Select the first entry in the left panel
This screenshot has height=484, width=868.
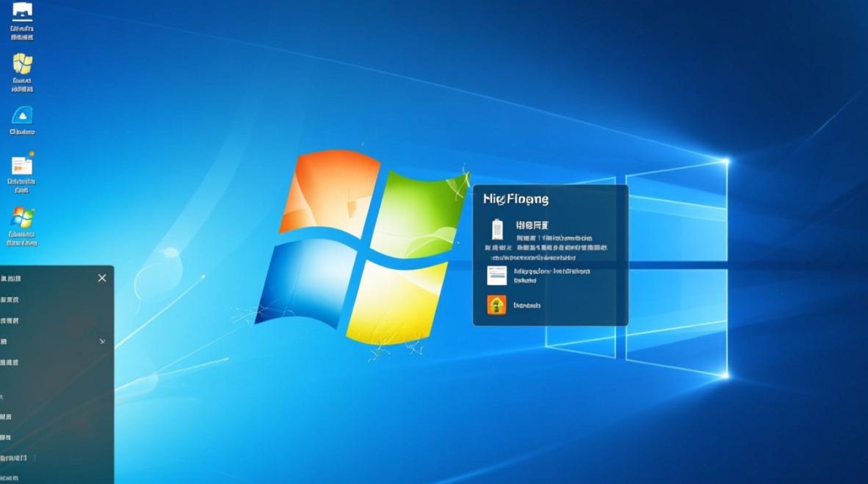tap(11, 278)
